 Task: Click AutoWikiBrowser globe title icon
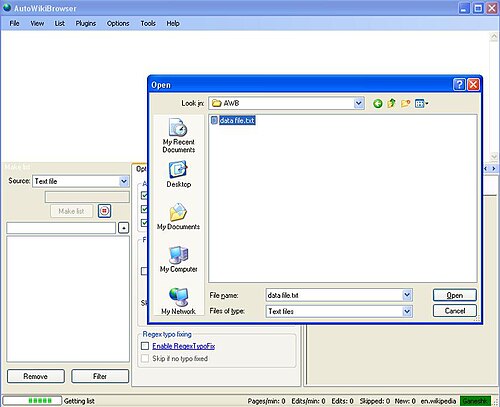(7, 8)
